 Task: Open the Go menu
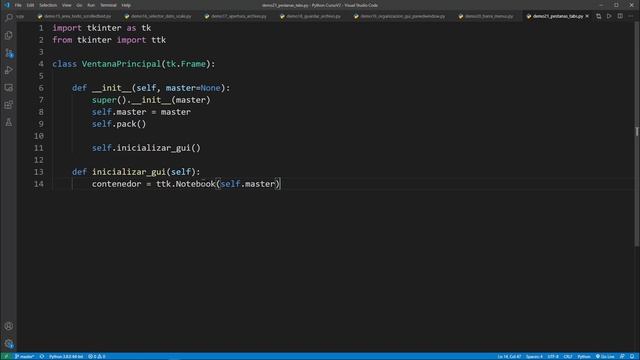[x=79, y=5]
